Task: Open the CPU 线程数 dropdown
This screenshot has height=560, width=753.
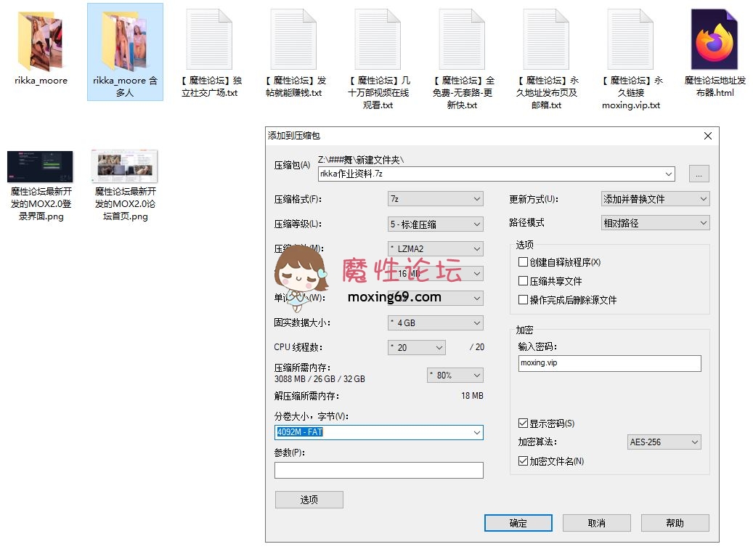Action: point(416,347)
